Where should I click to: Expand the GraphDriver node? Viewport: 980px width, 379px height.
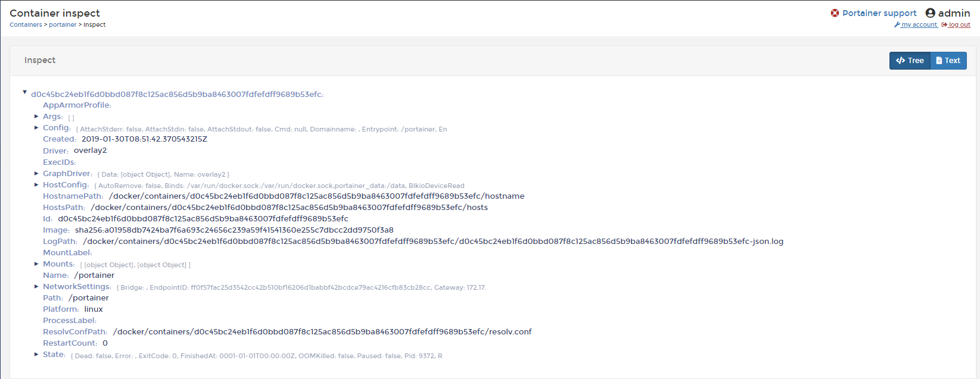click(36, 174)
